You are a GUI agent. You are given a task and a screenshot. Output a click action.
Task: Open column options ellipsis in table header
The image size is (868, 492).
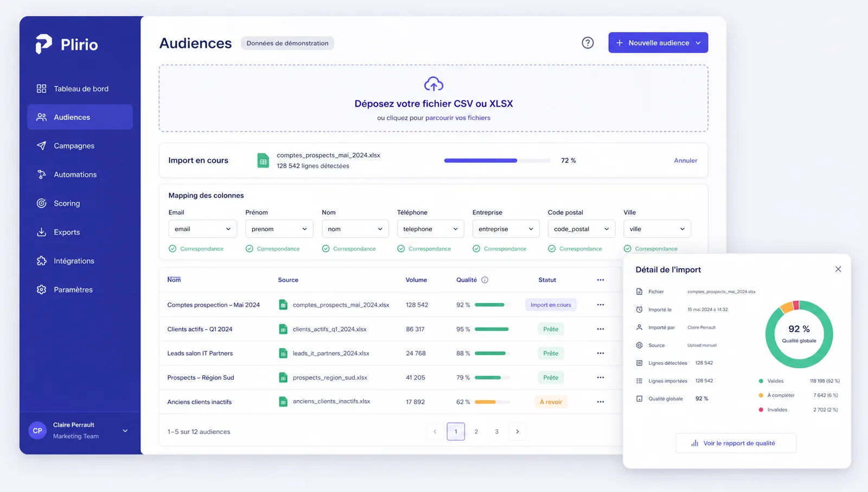coord(601,280)
